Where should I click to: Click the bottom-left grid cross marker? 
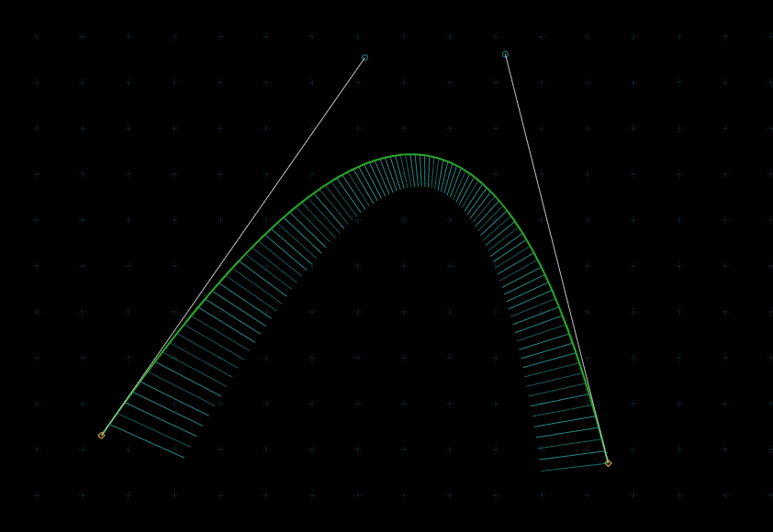tap(37, 495)
